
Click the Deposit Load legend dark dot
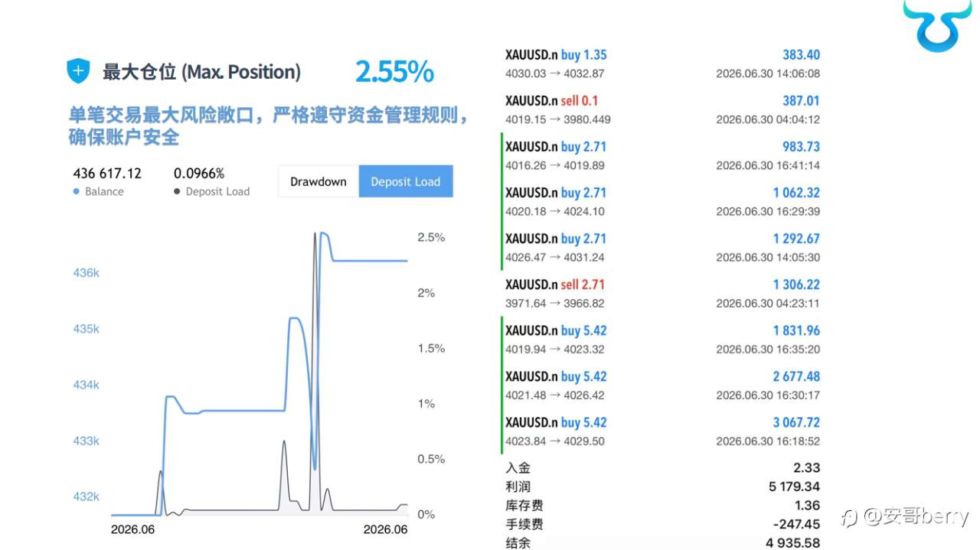(x=177, y=191)
